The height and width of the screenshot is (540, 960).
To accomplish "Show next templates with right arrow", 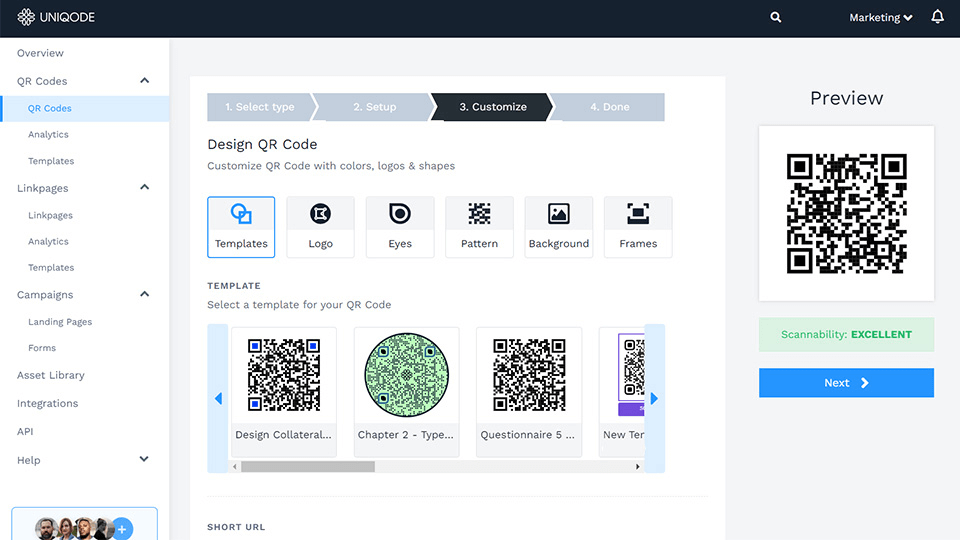I will (x=654, y=399).
